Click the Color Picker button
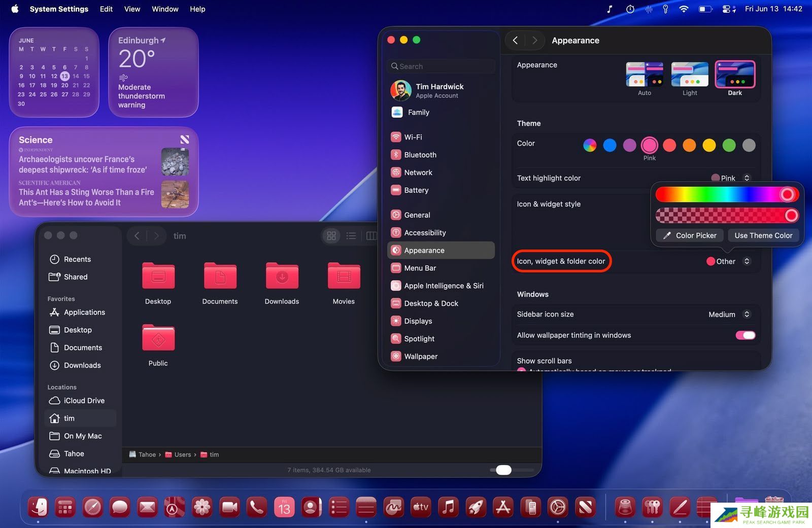 click(690, 235)
